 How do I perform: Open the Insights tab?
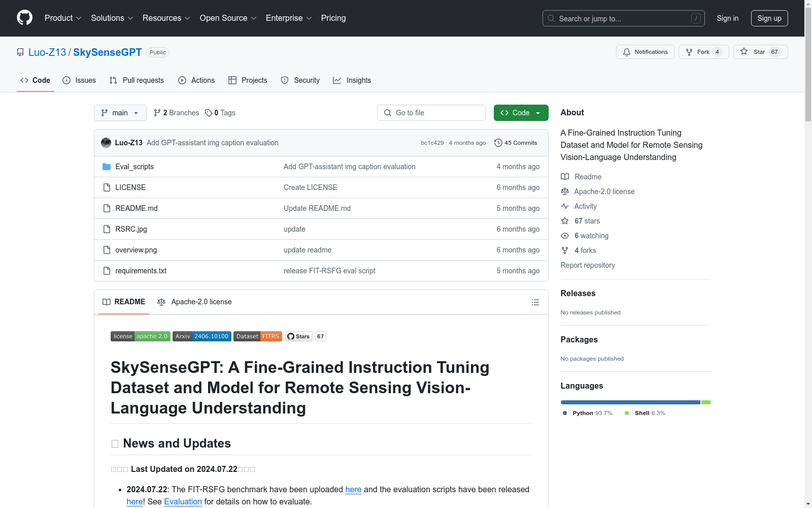click(352, 80)
